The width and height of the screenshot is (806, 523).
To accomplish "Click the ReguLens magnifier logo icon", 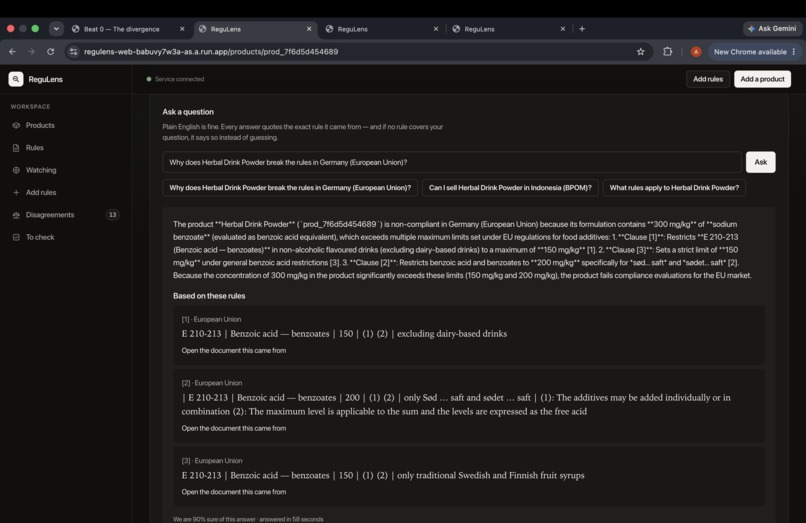I will pos(16,79).
